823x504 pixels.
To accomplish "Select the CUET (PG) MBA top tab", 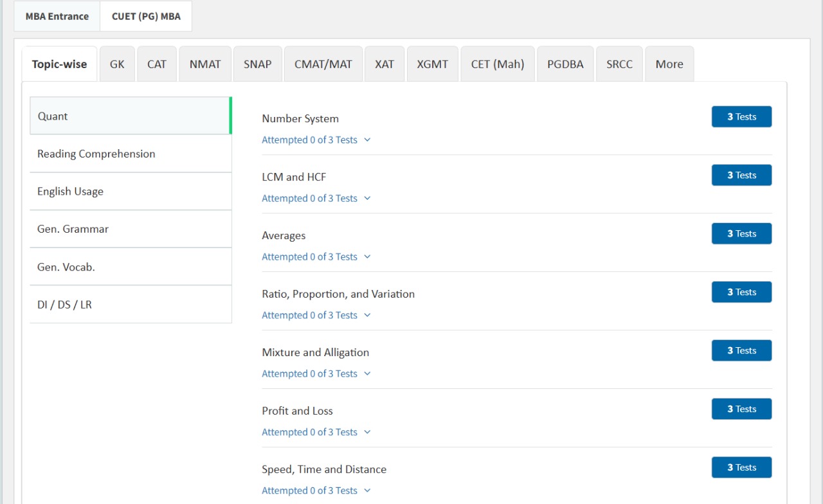I will pyautogui.click(x=146, y=17).
